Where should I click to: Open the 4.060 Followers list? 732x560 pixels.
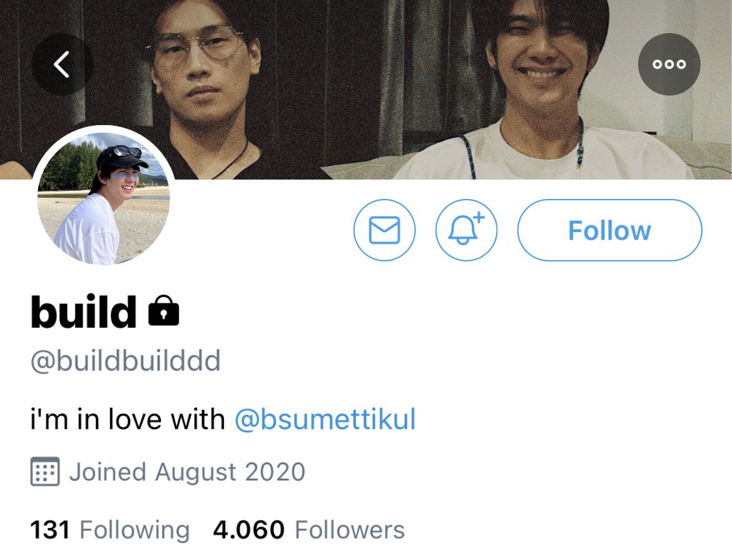[308, 529]
